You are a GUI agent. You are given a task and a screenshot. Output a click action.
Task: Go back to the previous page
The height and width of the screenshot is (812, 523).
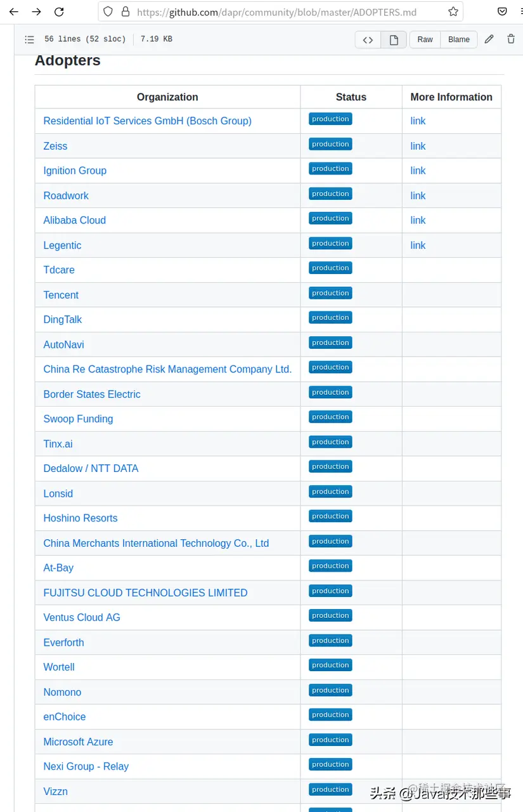click(14, 11)
